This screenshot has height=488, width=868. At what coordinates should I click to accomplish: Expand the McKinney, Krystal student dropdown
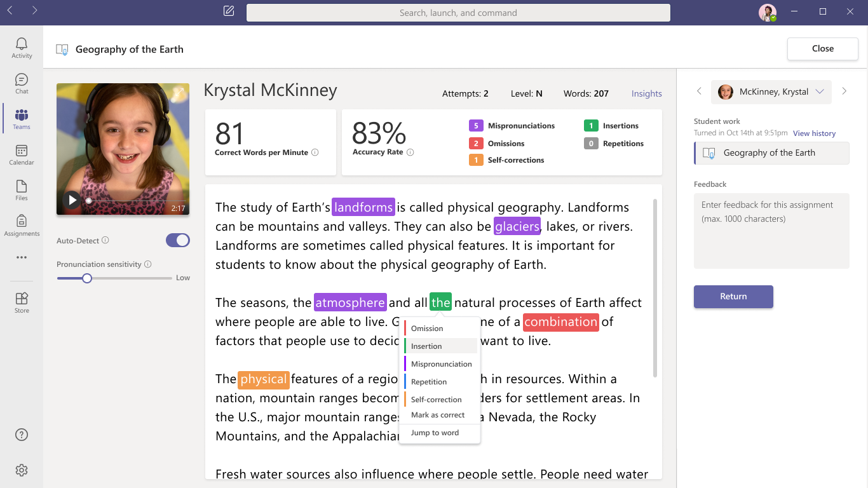click(x=820, y=91)
